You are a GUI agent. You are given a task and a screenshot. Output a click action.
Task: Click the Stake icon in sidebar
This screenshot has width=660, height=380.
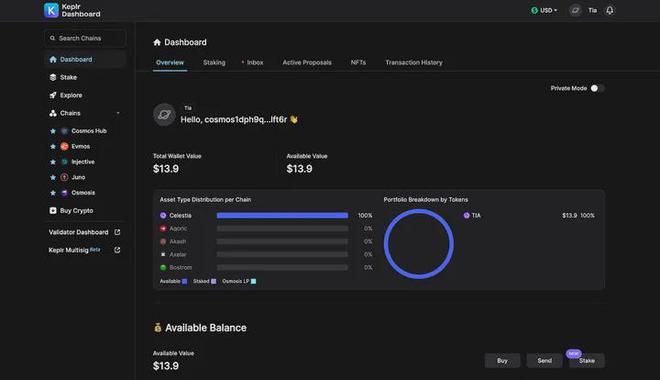coord(53,77)
